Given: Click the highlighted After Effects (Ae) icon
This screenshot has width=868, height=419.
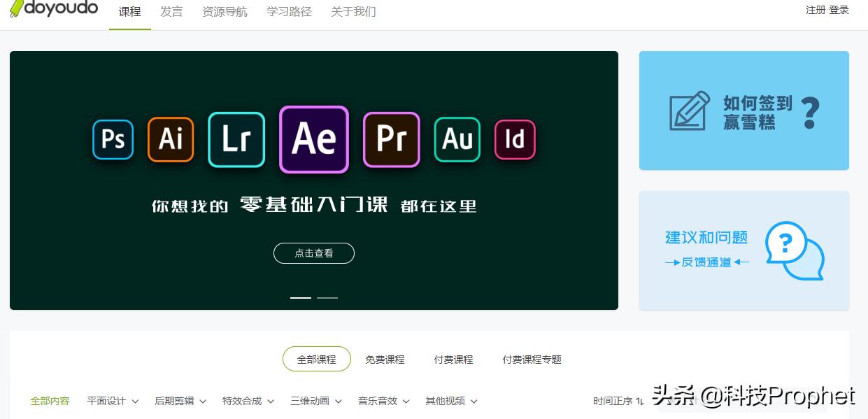Looking at the screenshot, I should click(313, 139).
